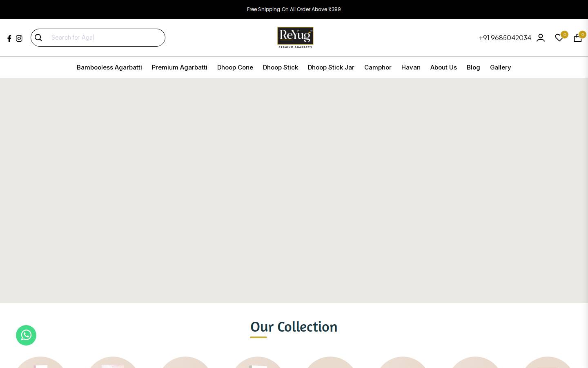Go to the Dhoop Stick Jar category
The height and width of the screenshot is (368, 588).
coord(331,67)
